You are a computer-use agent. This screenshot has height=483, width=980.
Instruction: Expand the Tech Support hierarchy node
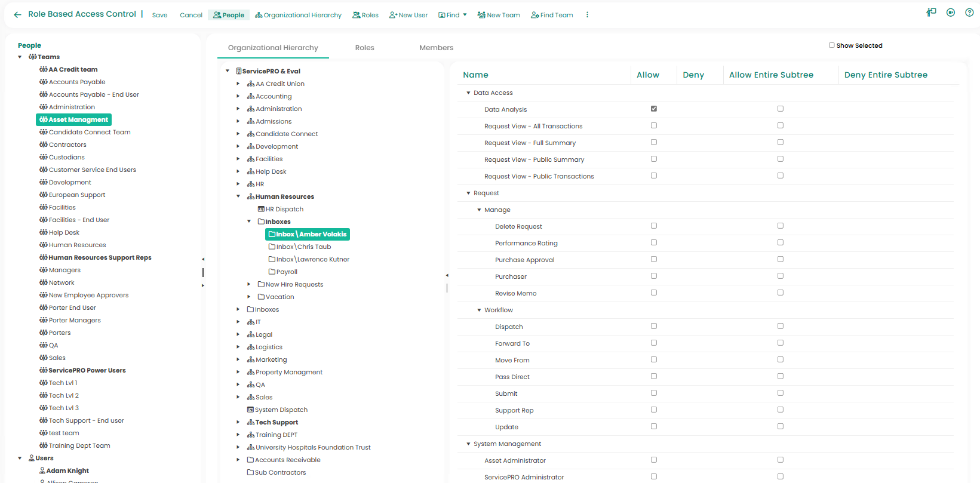[x=238, y=422]
